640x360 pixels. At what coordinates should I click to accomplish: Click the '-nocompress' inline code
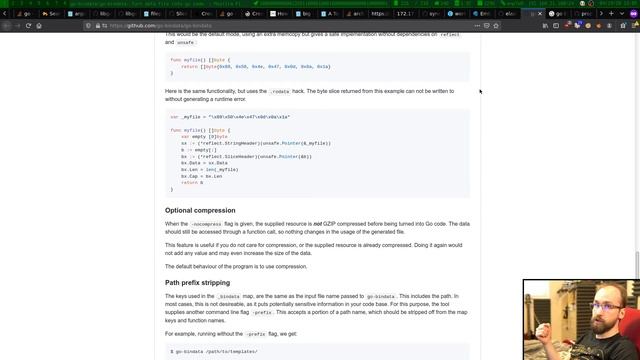point(206,224)
